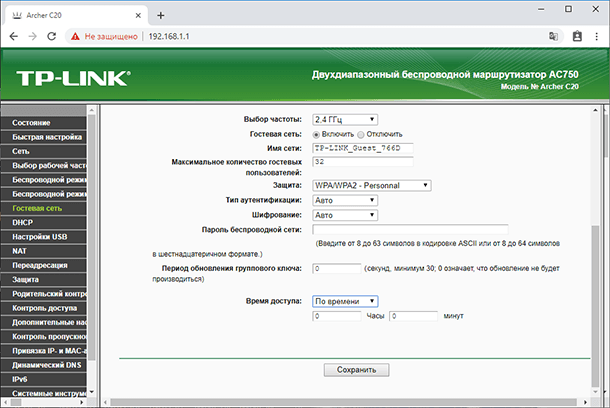Open Состояние in the sidebar
This screenshot has height=408, width=610.
point(44,123)
